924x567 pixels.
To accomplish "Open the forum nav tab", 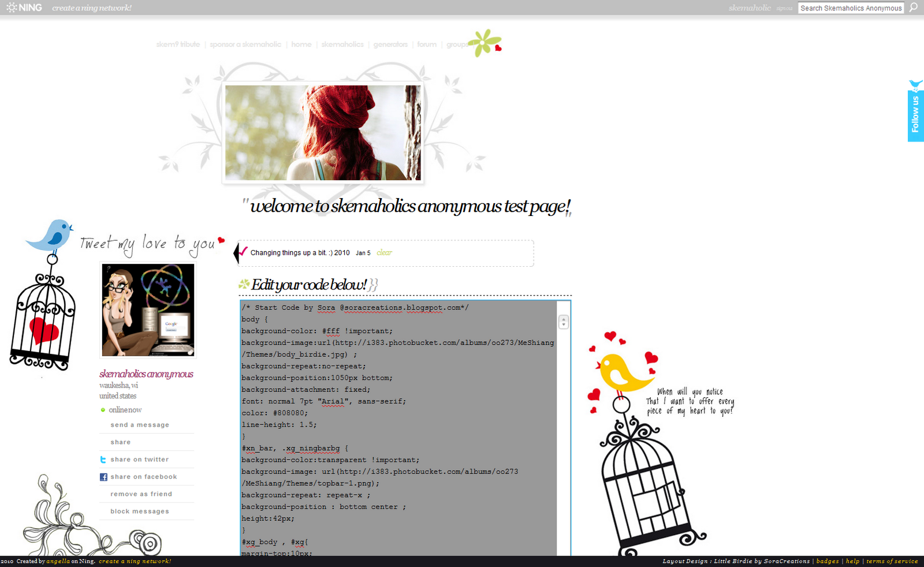I will click(427, 44).
